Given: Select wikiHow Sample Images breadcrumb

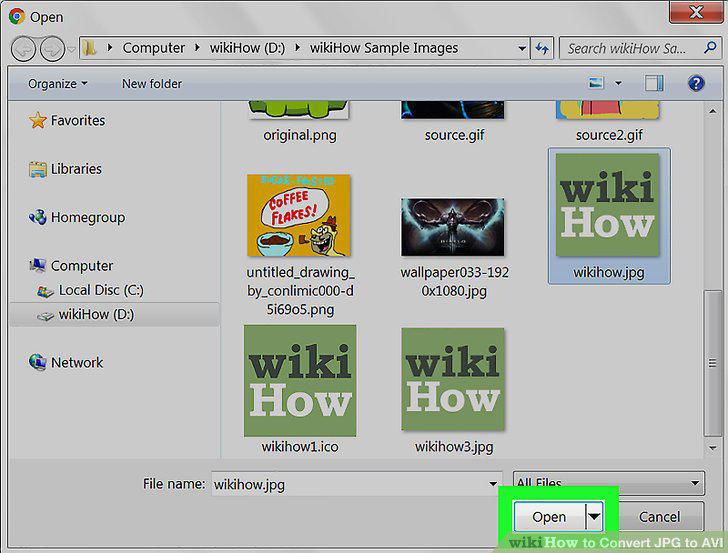Looking at the screenshot, I should tap(384, 48).
